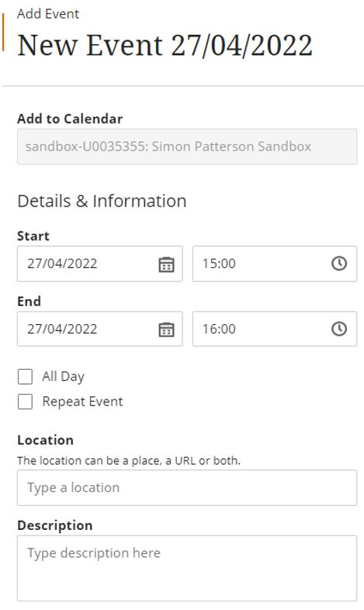Focus the 'Type a location' field
364x610 pixels.
[187, 487]
